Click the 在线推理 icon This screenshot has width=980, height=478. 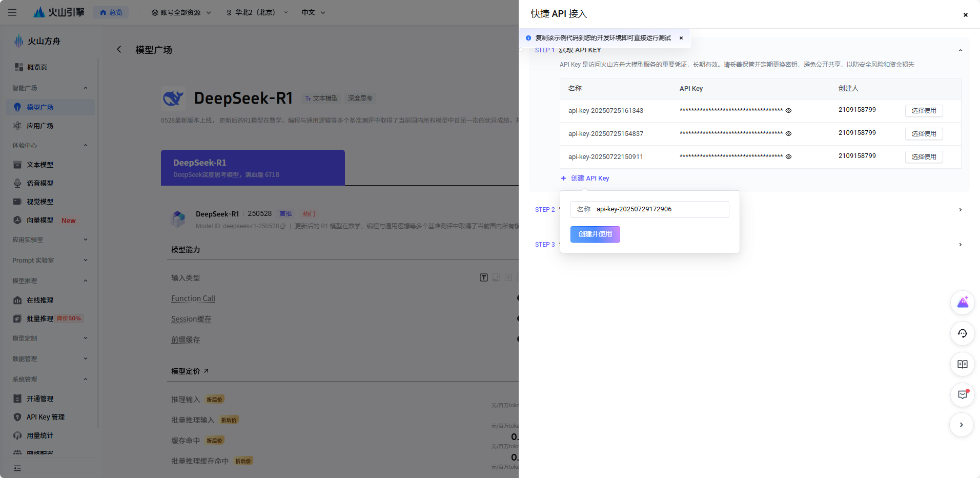point(17,300)
